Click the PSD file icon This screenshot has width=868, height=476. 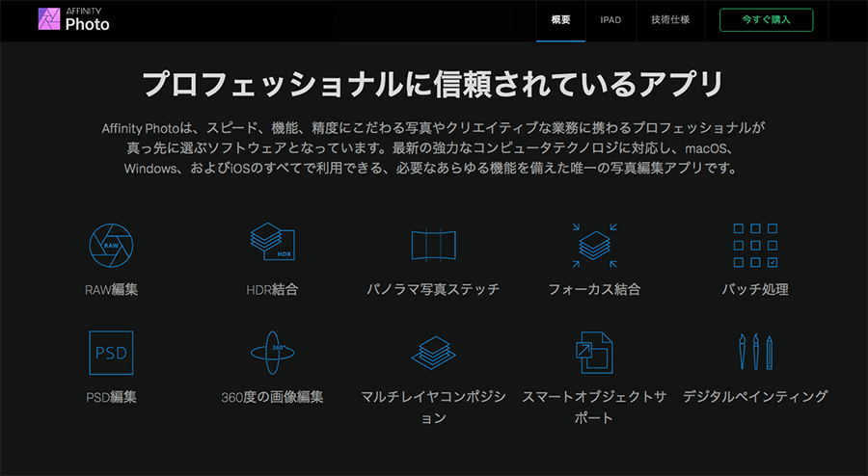[111, 353]
